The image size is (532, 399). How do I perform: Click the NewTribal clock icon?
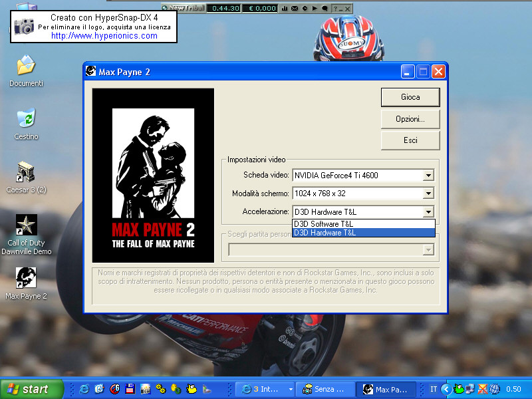pos(305,8)
